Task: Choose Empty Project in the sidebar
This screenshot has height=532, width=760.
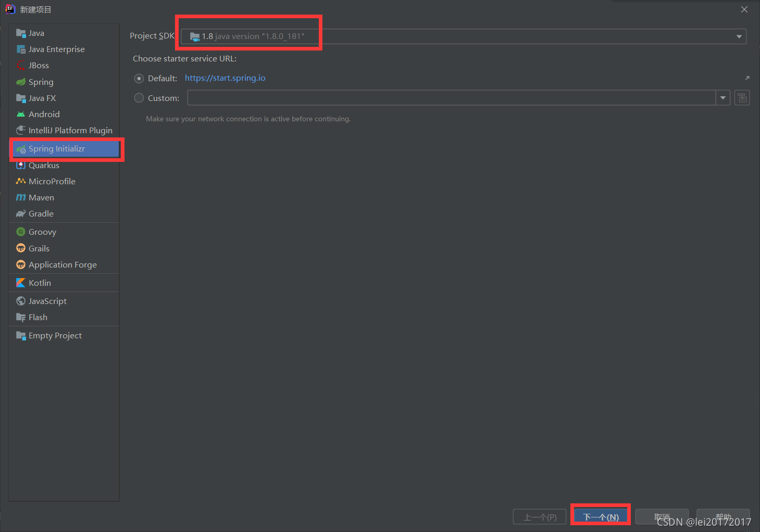Action: coord(64,335)
